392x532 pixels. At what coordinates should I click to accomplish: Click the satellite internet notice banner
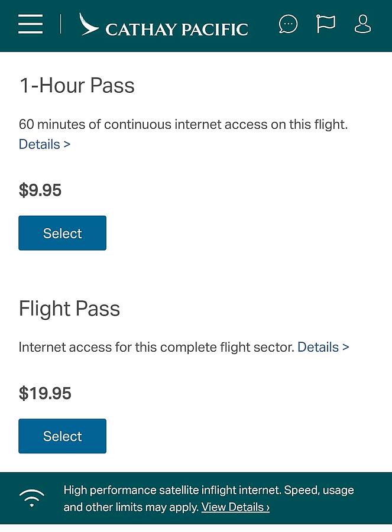click(196, 498)
